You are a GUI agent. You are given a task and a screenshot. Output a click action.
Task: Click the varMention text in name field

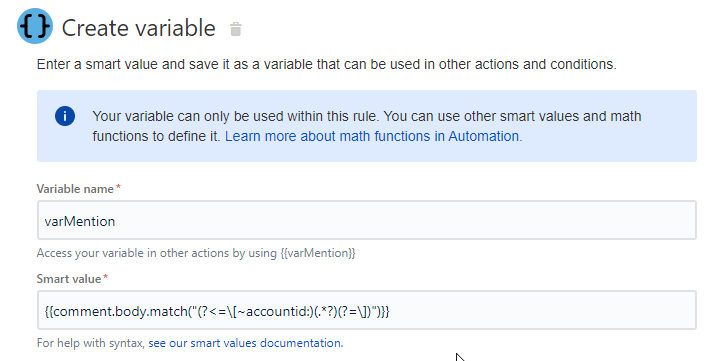80,222
